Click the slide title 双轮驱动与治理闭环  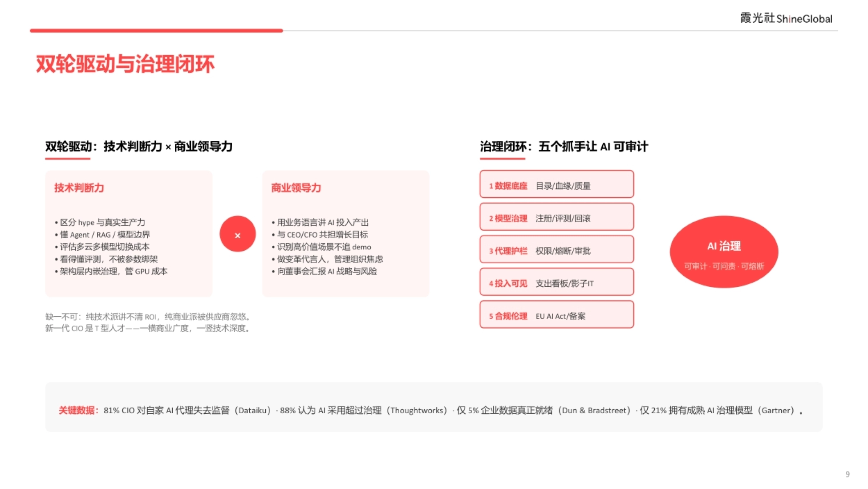point(125,64)
